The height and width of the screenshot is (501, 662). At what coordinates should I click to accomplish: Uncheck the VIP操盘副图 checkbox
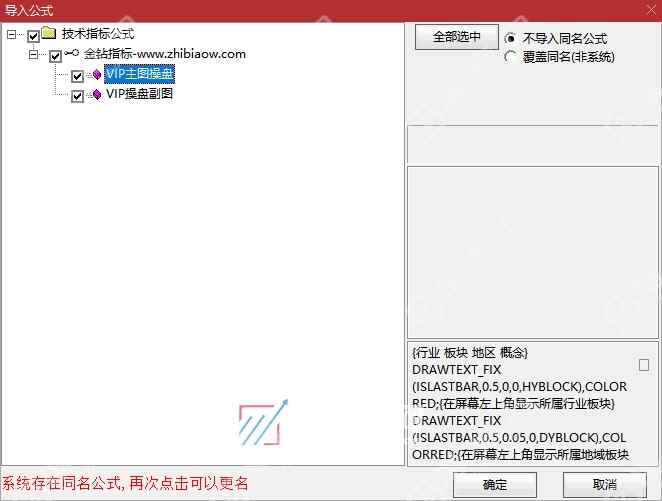point(77,96)
